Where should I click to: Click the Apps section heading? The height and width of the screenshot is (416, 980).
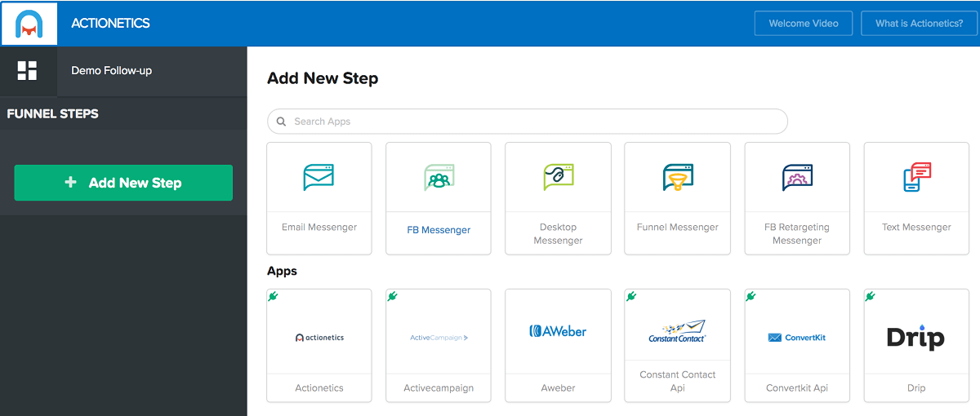click(x=282, y=271)
